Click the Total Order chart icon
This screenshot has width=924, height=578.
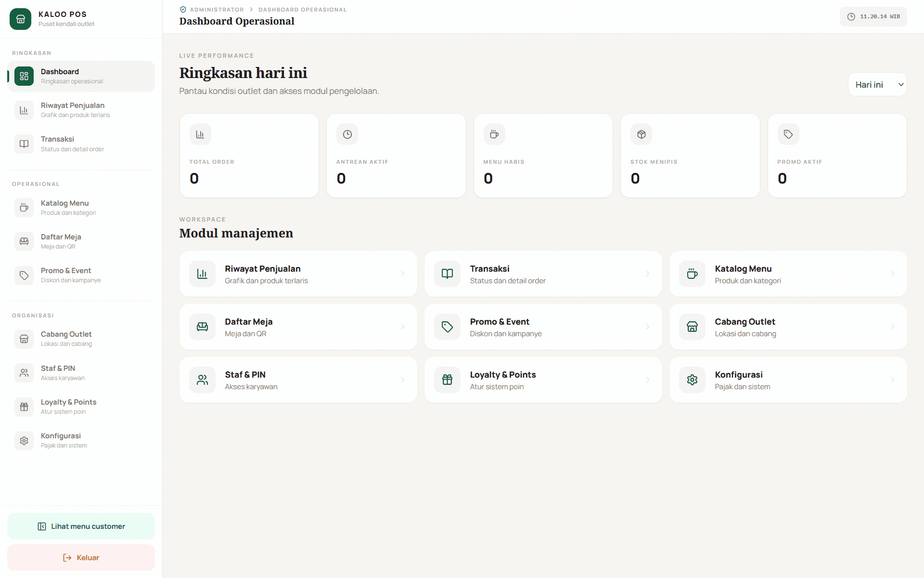(x=200, y=134)
